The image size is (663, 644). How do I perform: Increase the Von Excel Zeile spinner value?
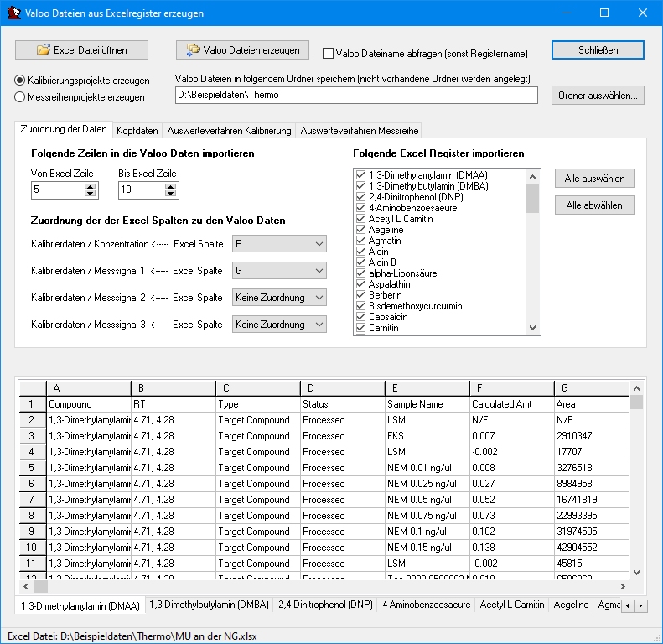91,186
